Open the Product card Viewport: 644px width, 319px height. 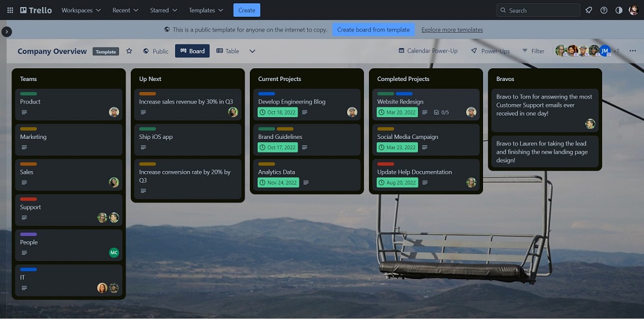69,105
